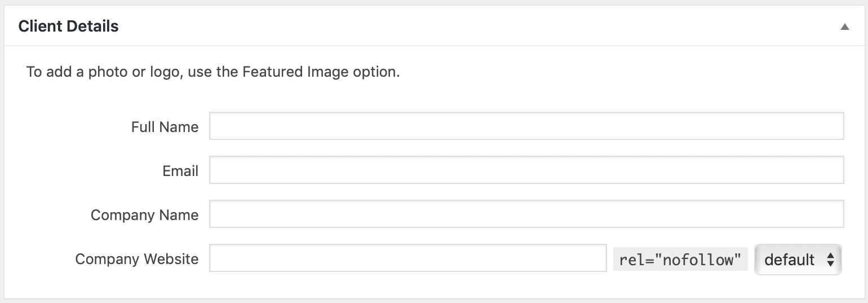Click the up-down arrows on the default select
868x303 pixels.
830,259
